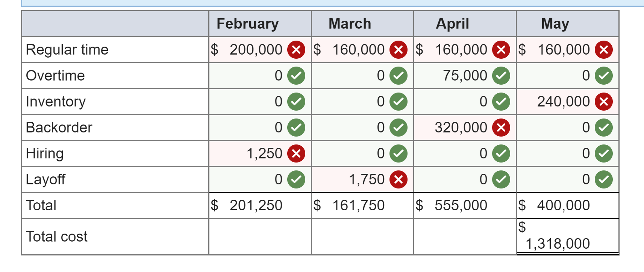The height and width of the screenshot is (272, 644).
Task: Click the May column header
Action: click(x=555, y=24)
